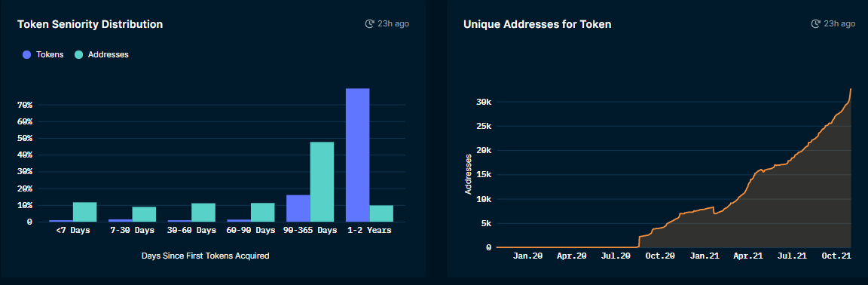Click the refresh clock icon on Token Seniority Distribution
Screen dimensions: 868x285
[369, 24]
